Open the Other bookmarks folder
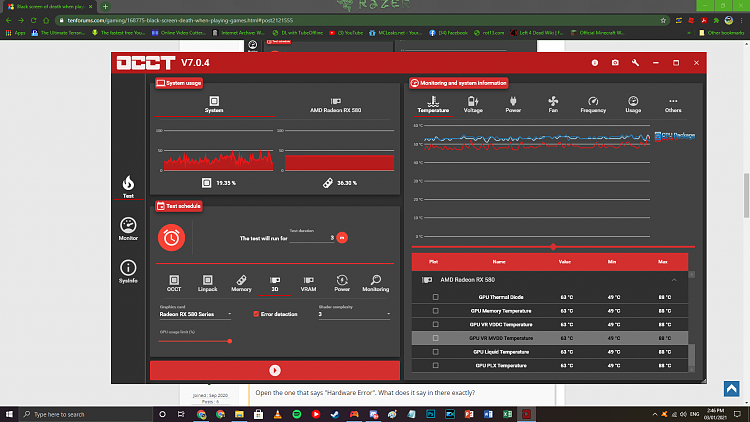 (x=721, y=33)
